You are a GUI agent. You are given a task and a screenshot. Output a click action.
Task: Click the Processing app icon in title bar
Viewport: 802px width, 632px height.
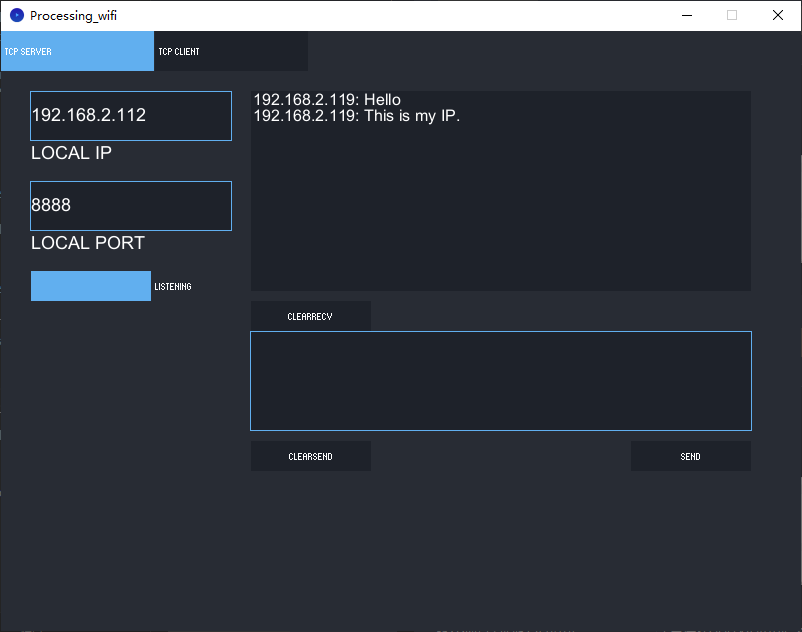17,15
